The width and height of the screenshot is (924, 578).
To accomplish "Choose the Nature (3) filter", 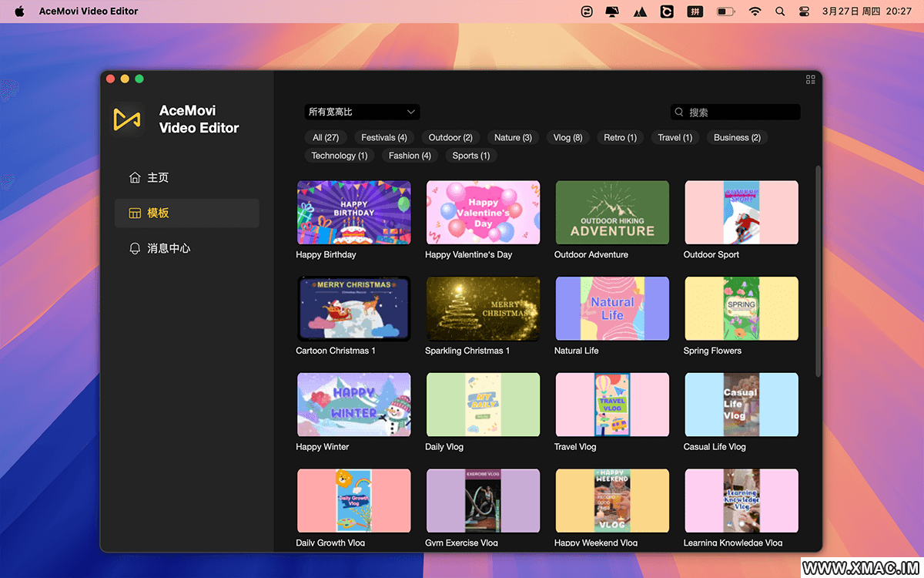I will [513, 138].
